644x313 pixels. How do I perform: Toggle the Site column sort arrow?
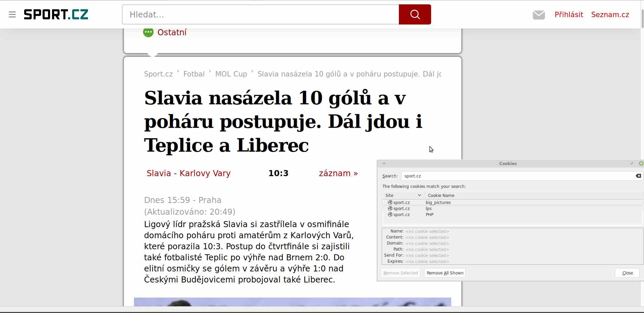click(419, 195)
